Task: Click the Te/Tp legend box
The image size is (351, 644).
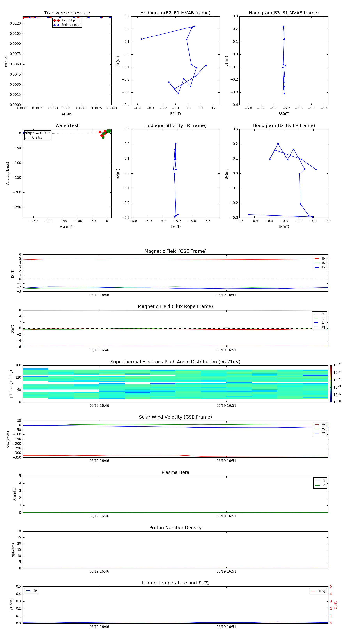Action: coord(318,591)
